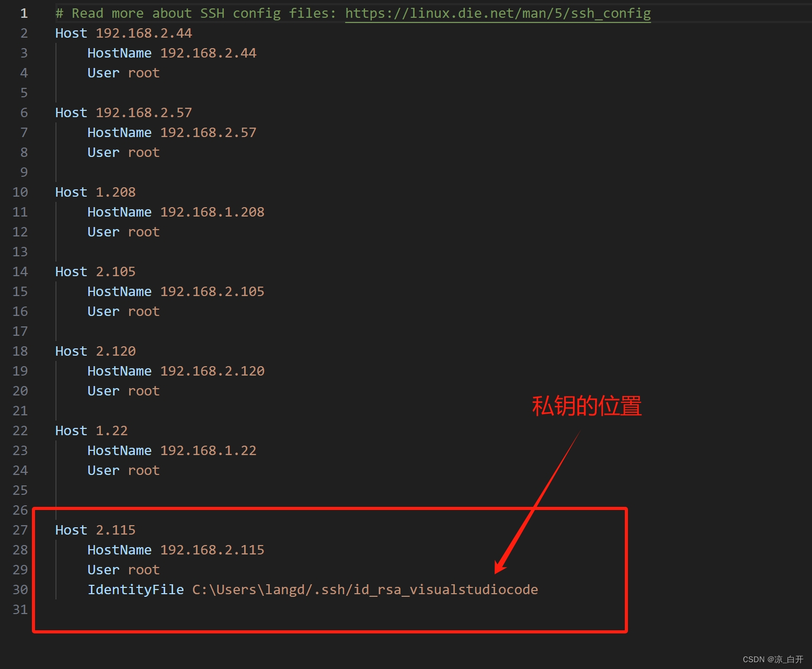Click HostName value 192.168.2.115
Image resolution: width=812 pixels, height=669 pixels.
coord(212,550)
